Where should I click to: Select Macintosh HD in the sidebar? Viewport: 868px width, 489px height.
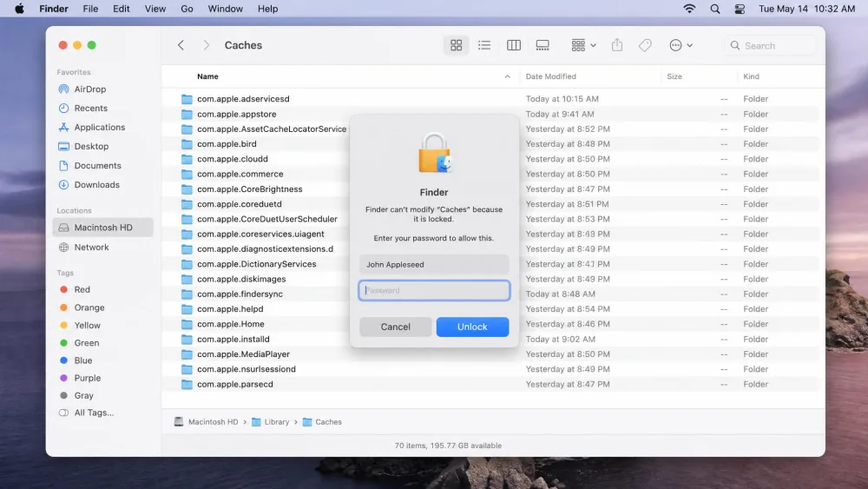pyautogui.click(x=103, y=228)
